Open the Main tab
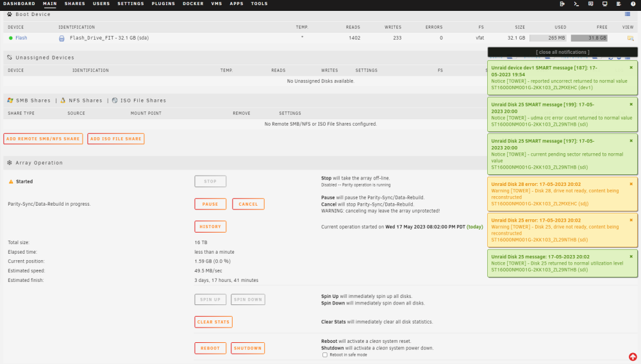This screenshot has height=364, width=641. pyautogui.click(x=50, y=4)
